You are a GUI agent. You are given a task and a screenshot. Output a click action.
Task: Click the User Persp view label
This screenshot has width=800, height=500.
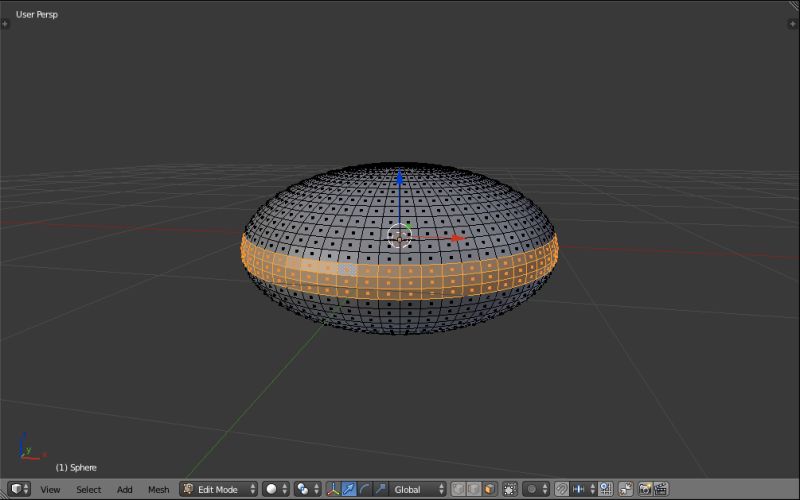pos(37,14)
